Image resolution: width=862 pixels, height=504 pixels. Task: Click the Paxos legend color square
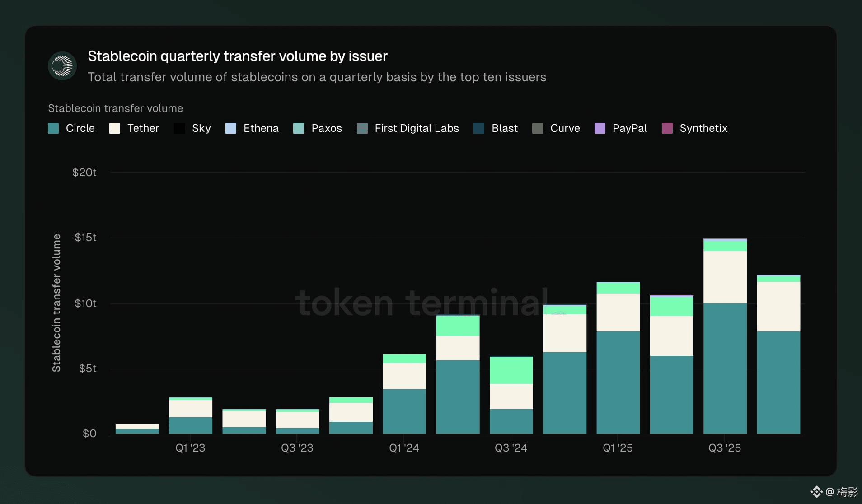(299, 128)
